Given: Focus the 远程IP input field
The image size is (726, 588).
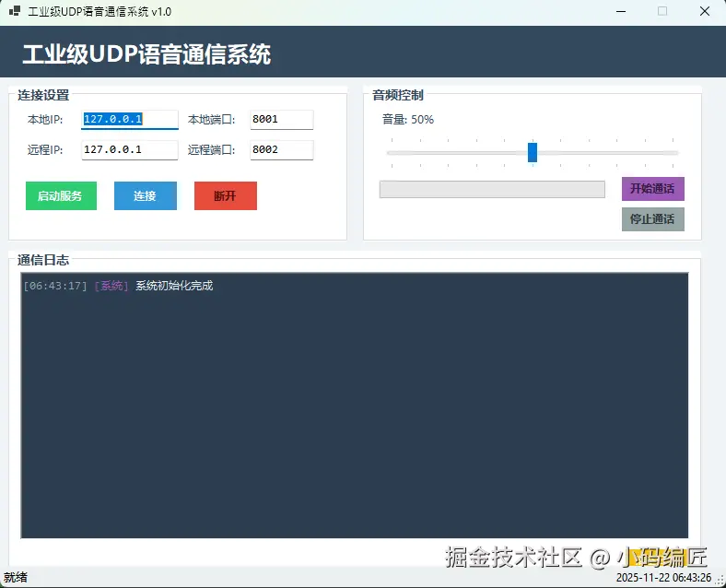Looking at the screenshot, I should coord(130,150).
